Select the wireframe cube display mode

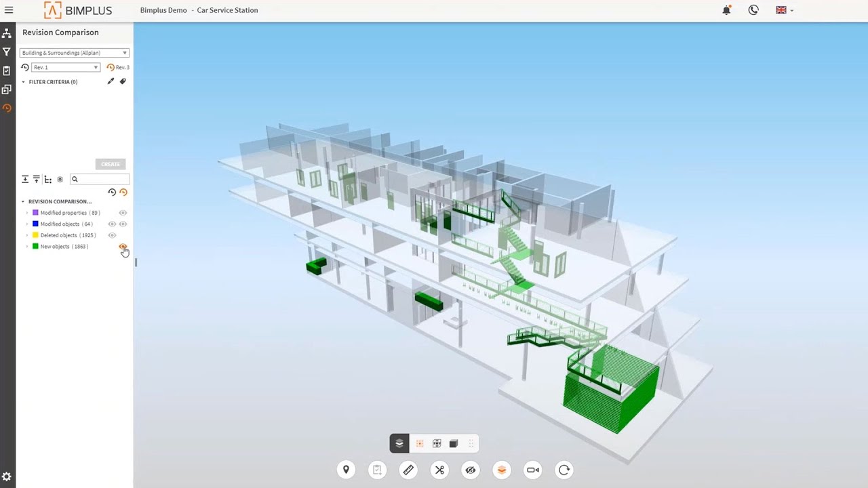(437, 443)
